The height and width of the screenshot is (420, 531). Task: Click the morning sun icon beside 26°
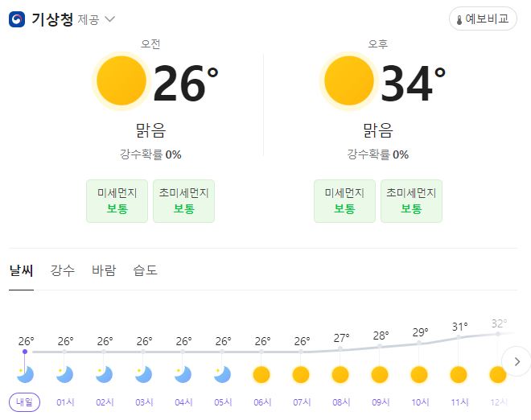pos(121,81)
